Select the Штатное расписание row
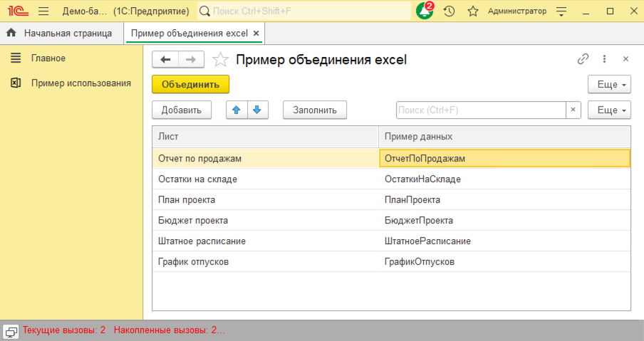 click(391, 241)
